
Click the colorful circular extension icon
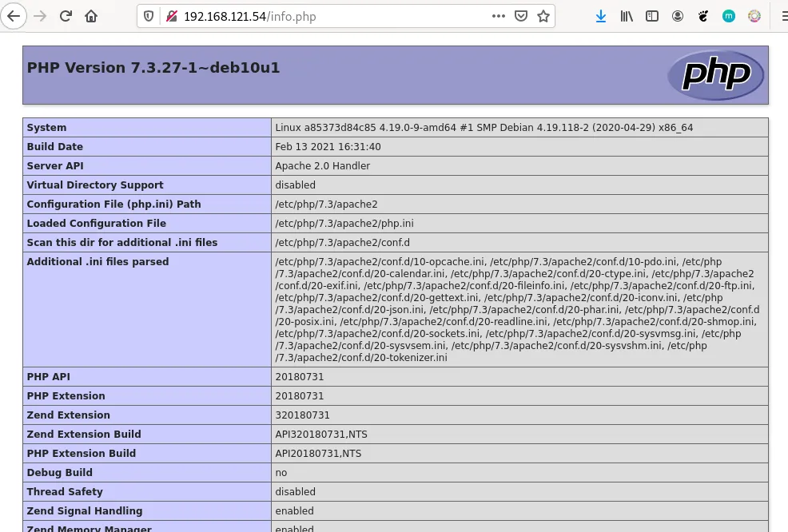coord(754,16)
